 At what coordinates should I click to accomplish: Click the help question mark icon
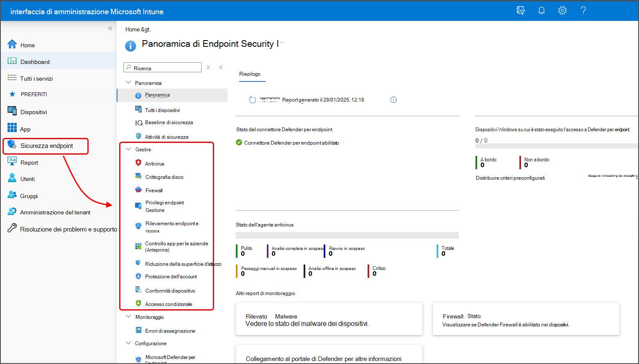pyautogui.click(x=583, y=10)
